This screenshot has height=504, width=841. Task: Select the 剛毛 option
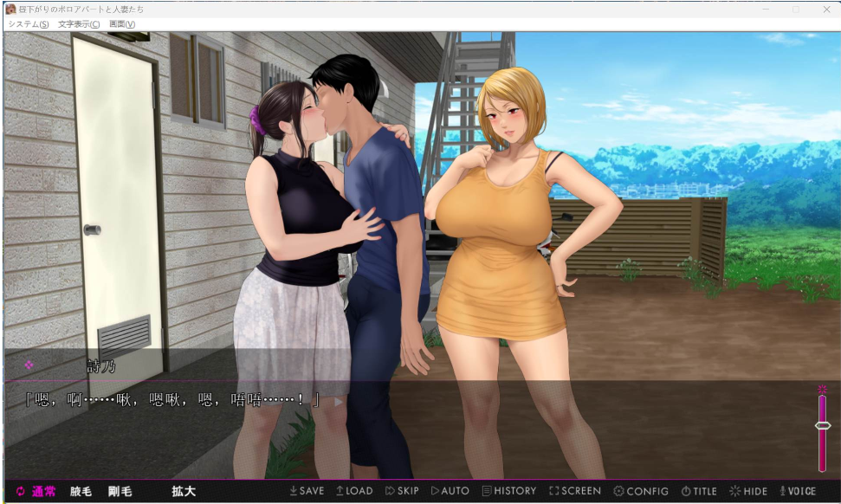point(120,491)
